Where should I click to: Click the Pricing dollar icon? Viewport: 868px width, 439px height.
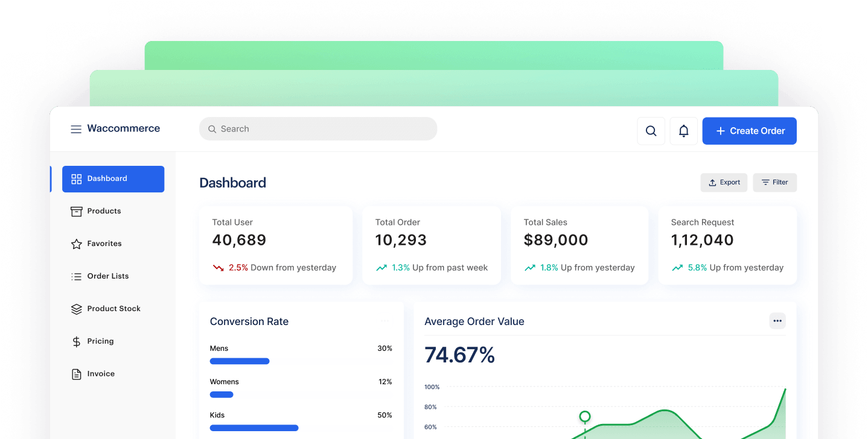[76, 342]
